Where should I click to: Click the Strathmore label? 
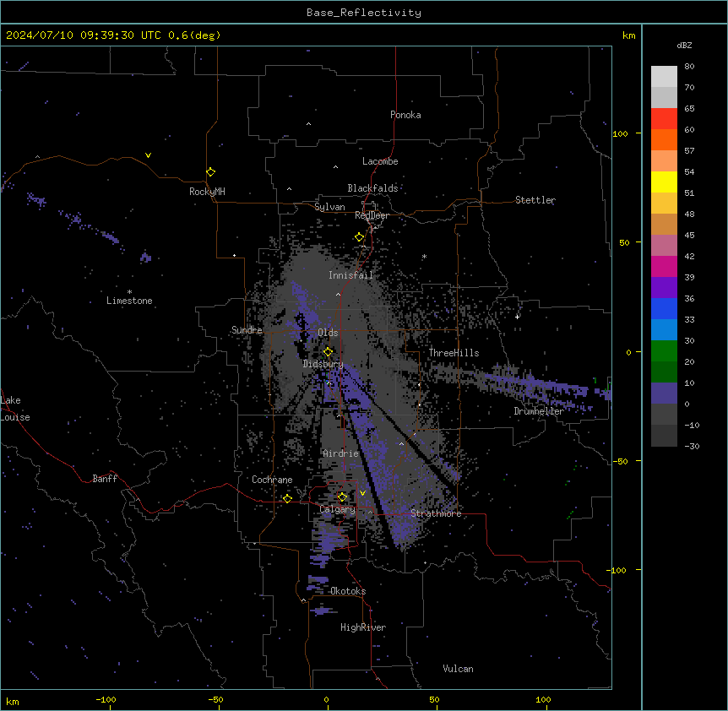coord(436,513)
